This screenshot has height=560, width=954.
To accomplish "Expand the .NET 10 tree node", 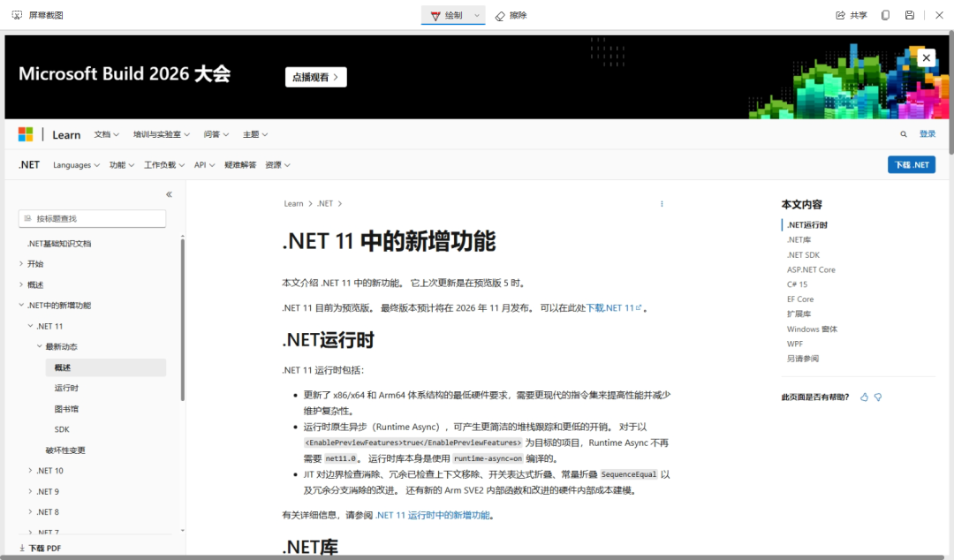I will tap(30, 471).
